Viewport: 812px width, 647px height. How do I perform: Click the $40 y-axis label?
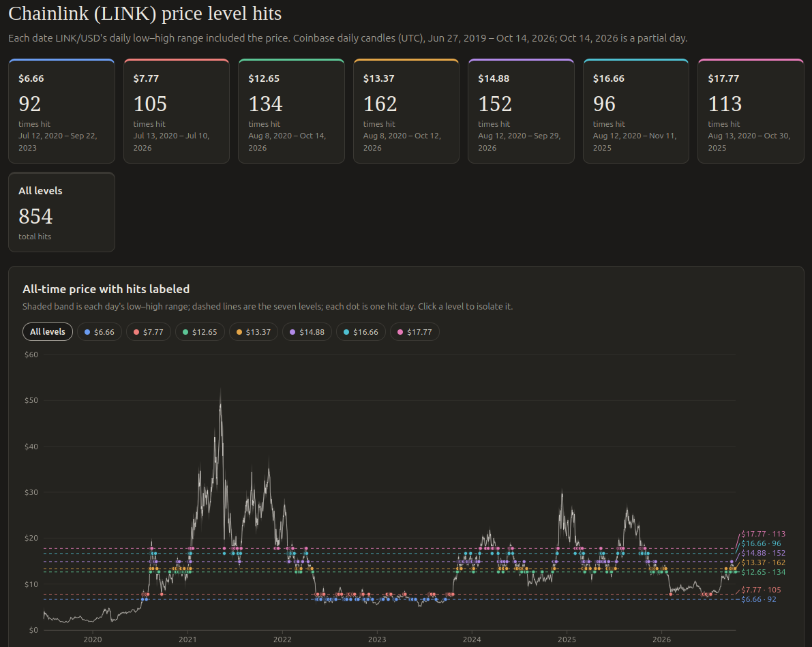click(x=31, y=447)
